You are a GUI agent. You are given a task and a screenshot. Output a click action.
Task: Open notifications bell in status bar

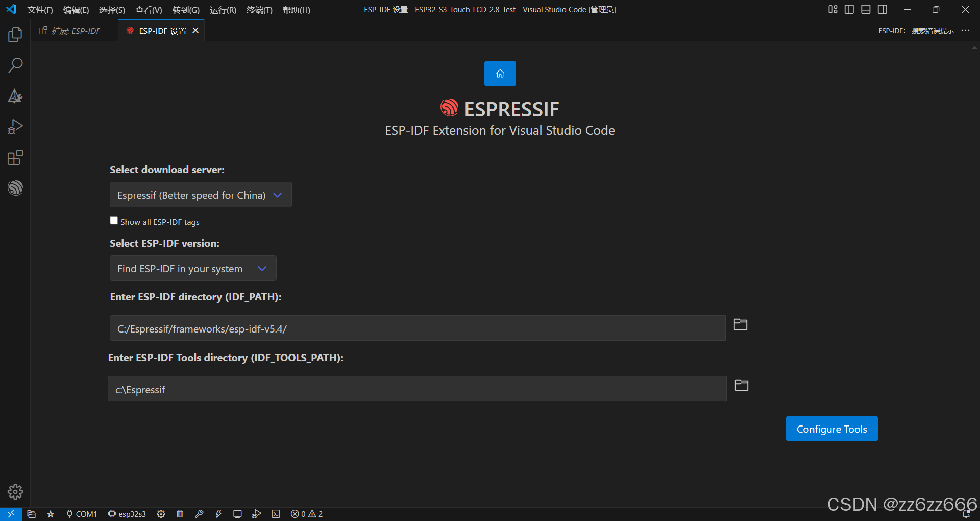coord(966,514)
